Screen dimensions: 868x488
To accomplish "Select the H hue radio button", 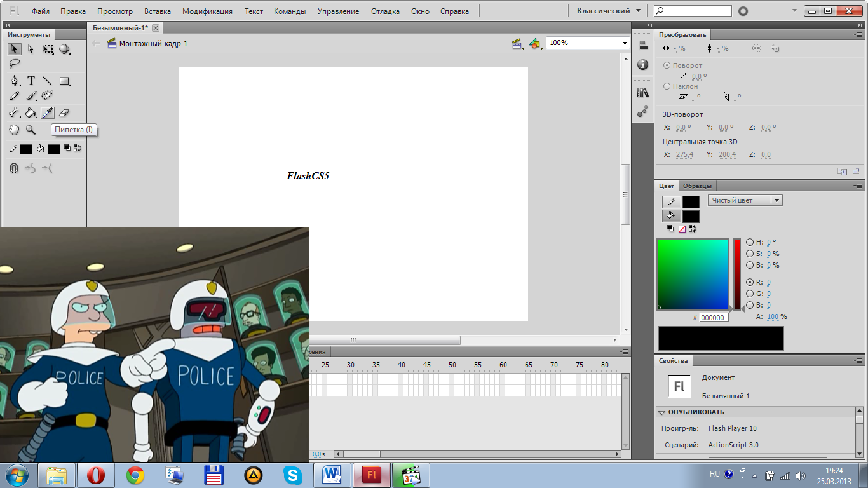I will click(x=750, y=242).
